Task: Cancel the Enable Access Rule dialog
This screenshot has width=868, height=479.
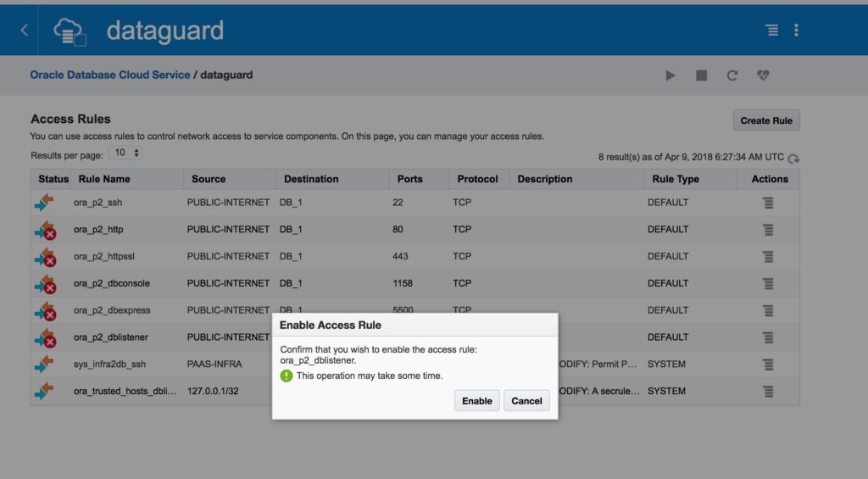Action: pos(526,401)
